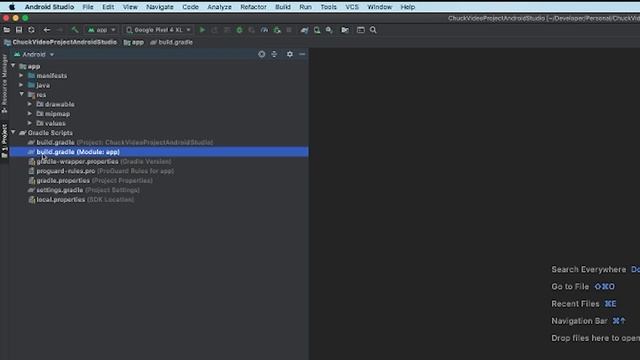Open the Navigate menu

(160, 7)
